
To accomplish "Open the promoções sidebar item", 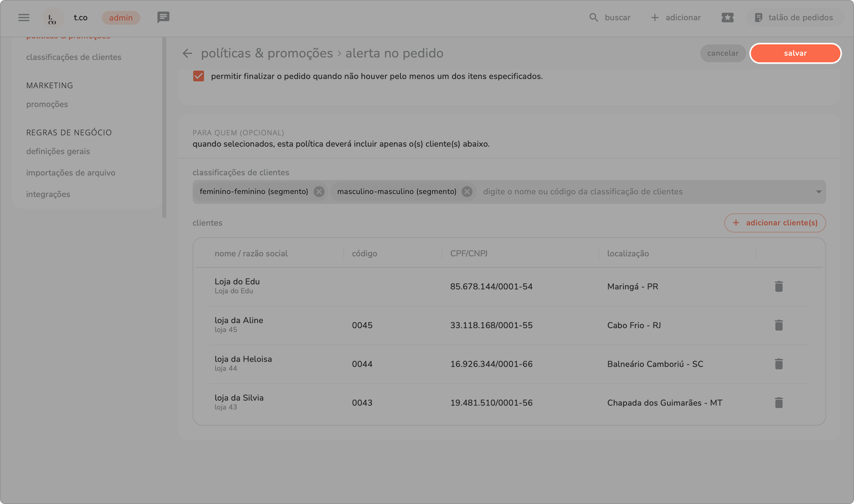I will point(47,104).
